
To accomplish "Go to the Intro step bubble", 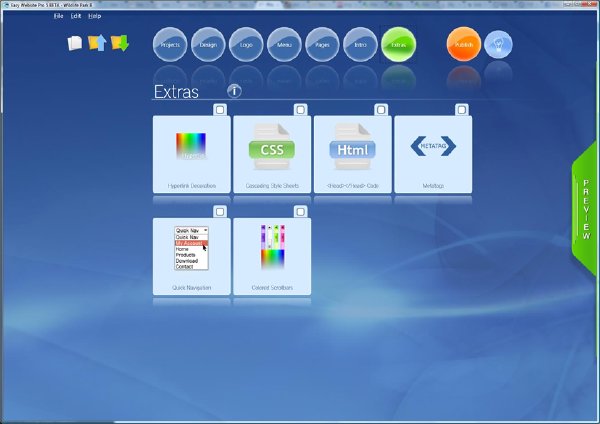I will click(360, 44).
